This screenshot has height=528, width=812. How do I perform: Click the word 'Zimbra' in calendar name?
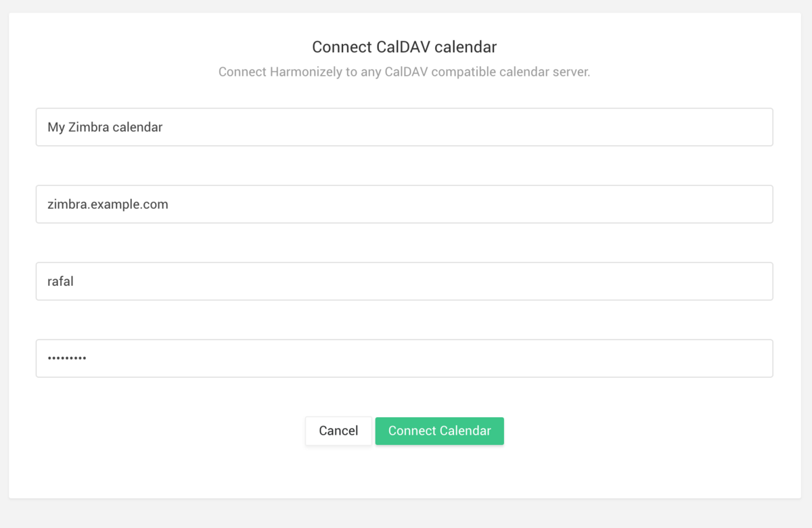tap(88, 127)
